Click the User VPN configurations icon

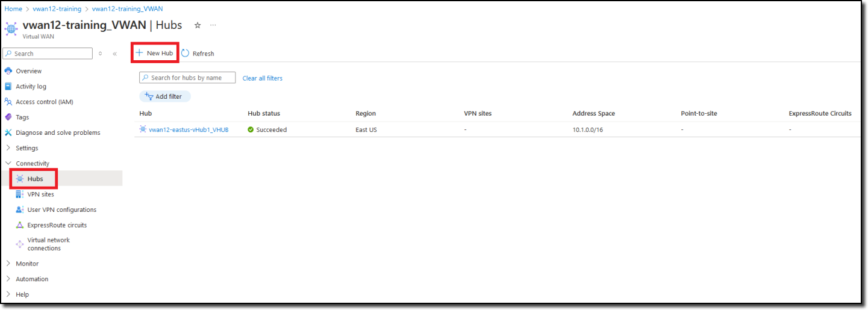coord(20,209)
